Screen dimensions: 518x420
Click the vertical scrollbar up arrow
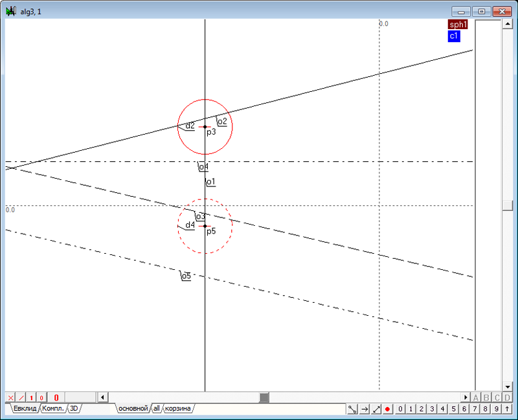pyautogui.click(x=507, y=24)
